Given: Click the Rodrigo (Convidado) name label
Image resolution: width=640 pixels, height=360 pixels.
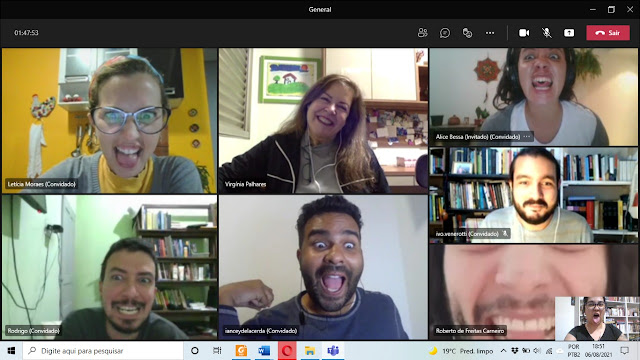Looking at the screenshot, I should coord(33,331).
